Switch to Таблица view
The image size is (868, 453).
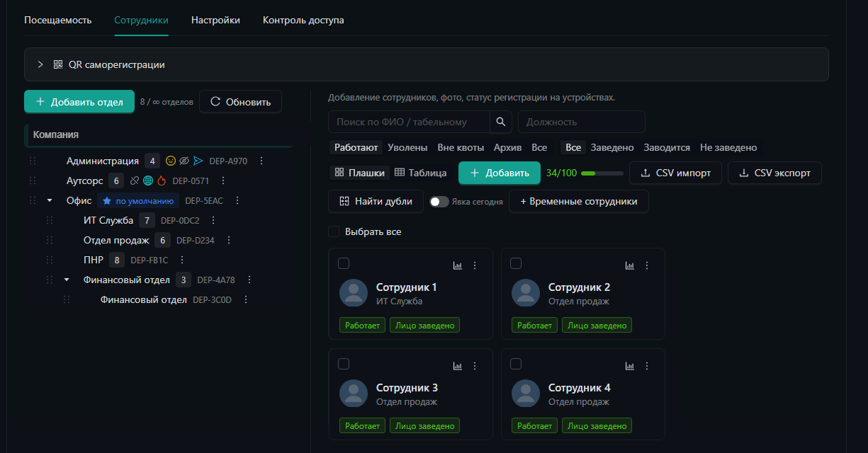(421, 173)
